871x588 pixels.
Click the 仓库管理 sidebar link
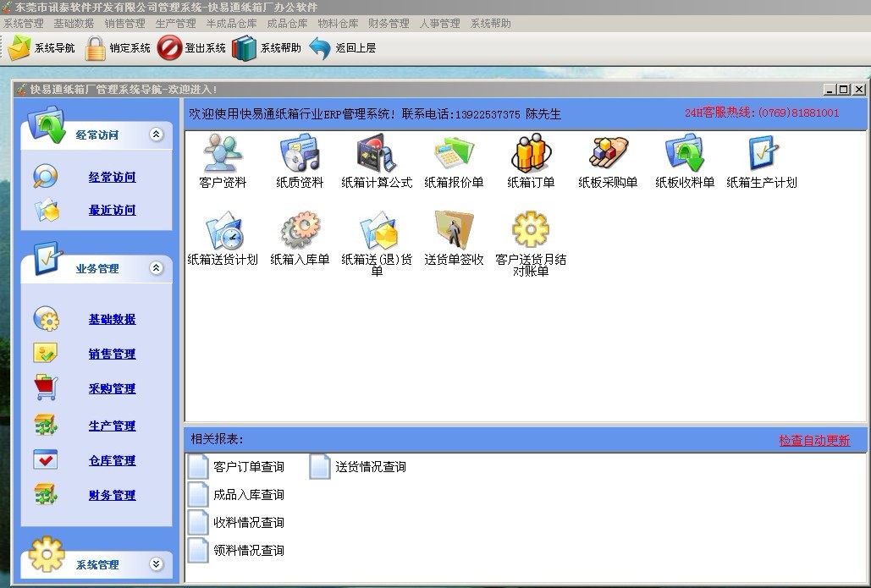click(113, 460)
